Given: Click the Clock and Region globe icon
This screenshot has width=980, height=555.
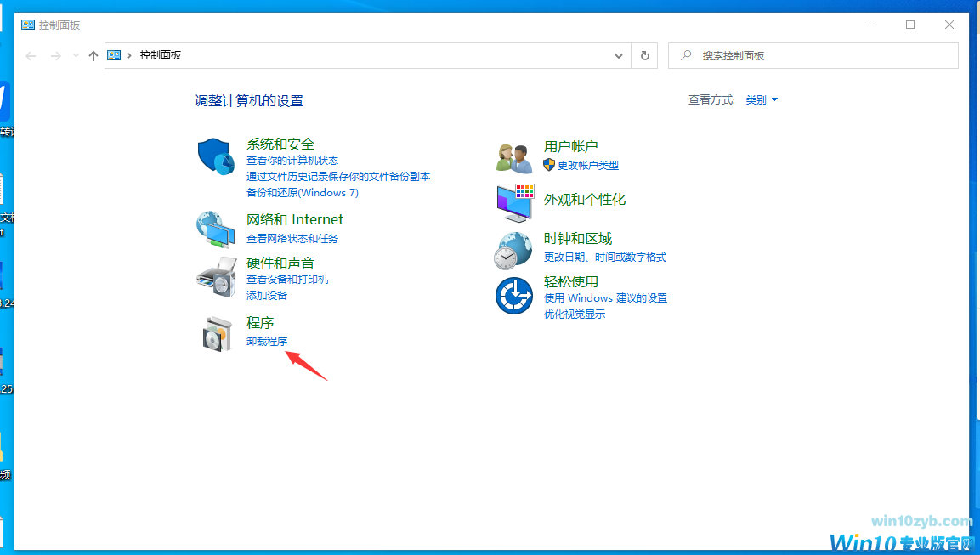Looking at the screenshot, I should point(514,250).
